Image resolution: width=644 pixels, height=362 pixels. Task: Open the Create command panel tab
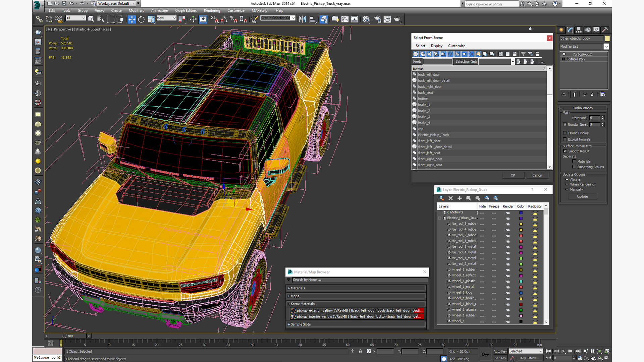pos(561,30)
